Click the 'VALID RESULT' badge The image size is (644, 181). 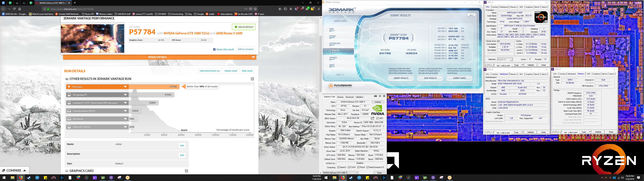coord(244,27)
